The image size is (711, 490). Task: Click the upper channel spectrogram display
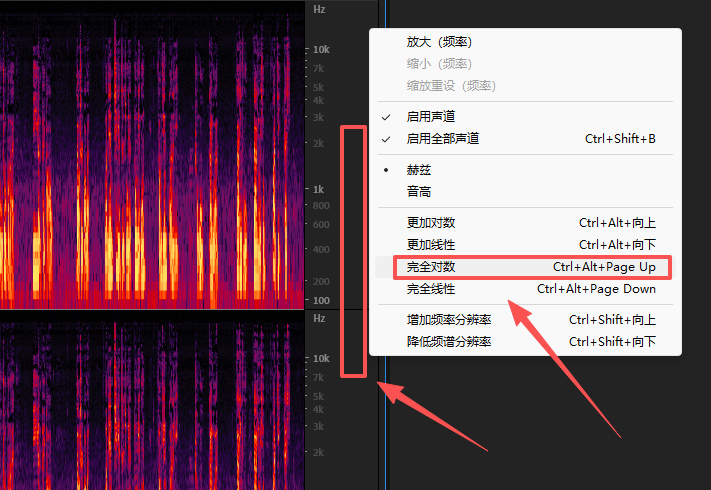tap(152, 155)
